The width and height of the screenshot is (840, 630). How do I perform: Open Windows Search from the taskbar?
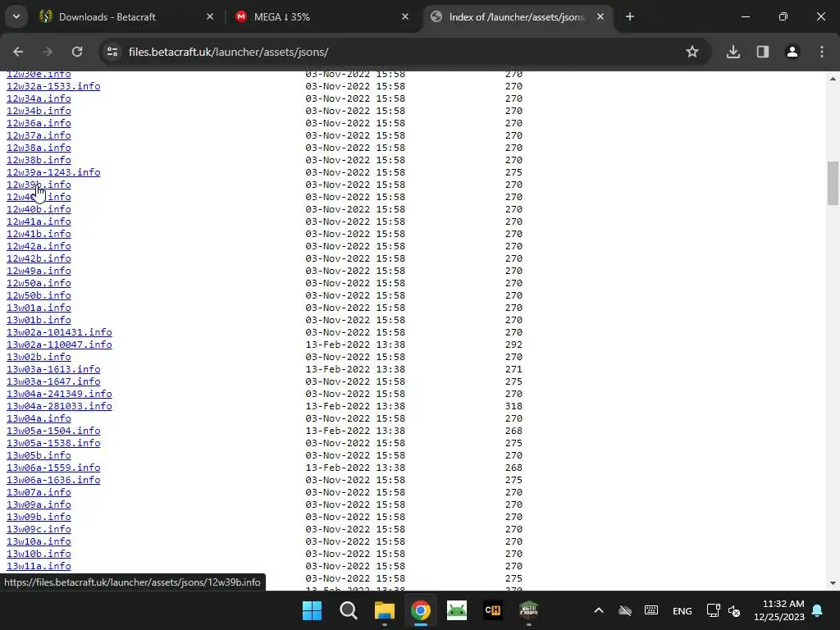point(348,610)
